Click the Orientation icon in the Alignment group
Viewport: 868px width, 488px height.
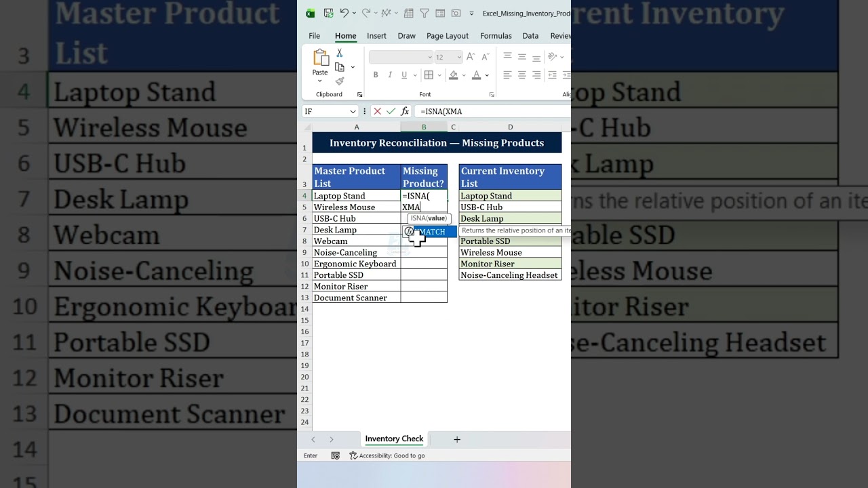(553, 57)
